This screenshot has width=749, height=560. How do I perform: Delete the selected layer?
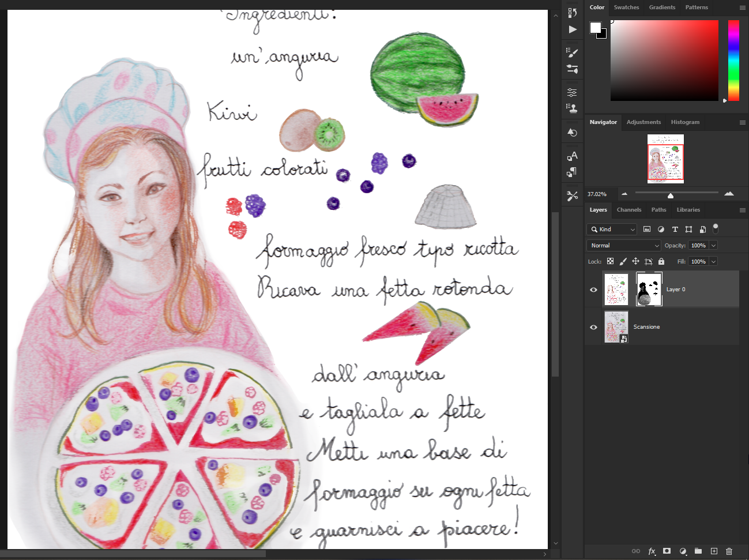729,551
